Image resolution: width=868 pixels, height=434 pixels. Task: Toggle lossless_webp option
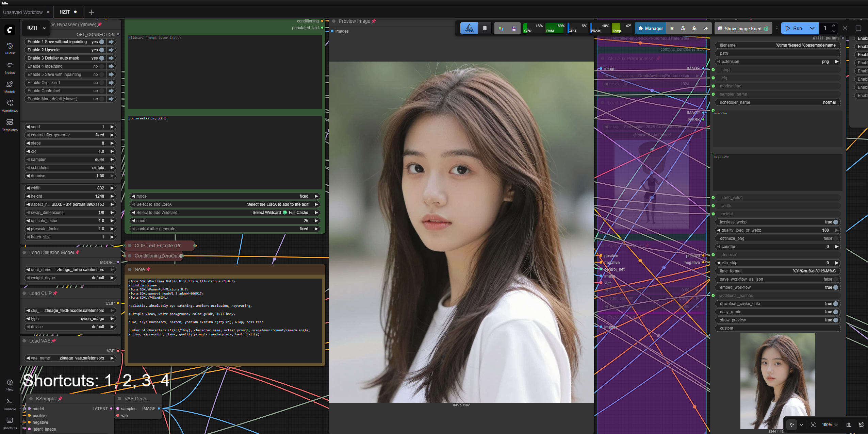[835, 222]
